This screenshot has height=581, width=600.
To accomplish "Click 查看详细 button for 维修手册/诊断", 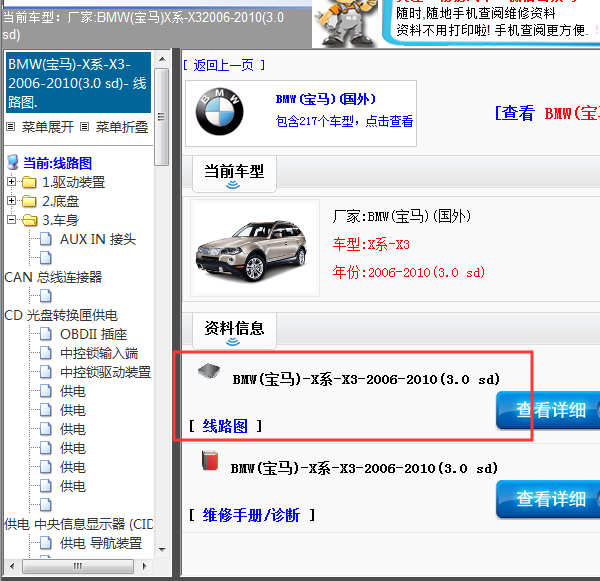I will (548, 499).
